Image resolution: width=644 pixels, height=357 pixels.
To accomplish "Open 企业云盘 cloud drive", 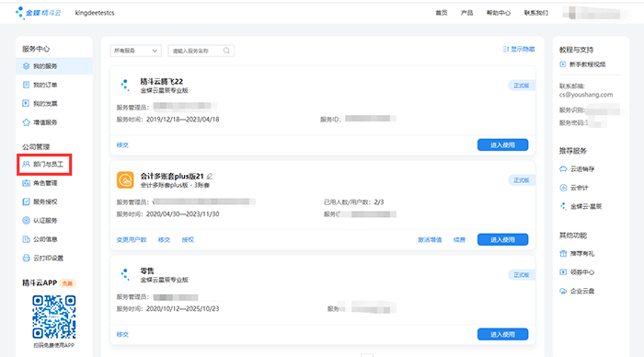I will click(577, 291).
